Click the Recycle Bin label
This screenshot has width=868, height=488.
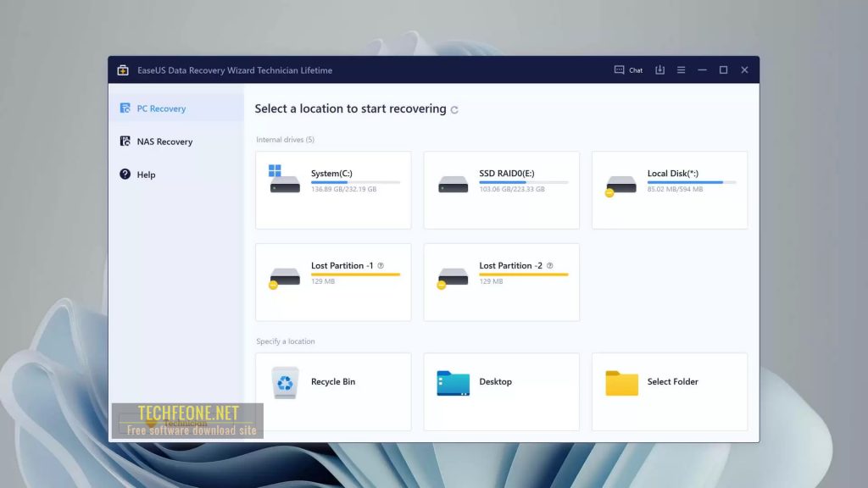(x=333, y=382)
